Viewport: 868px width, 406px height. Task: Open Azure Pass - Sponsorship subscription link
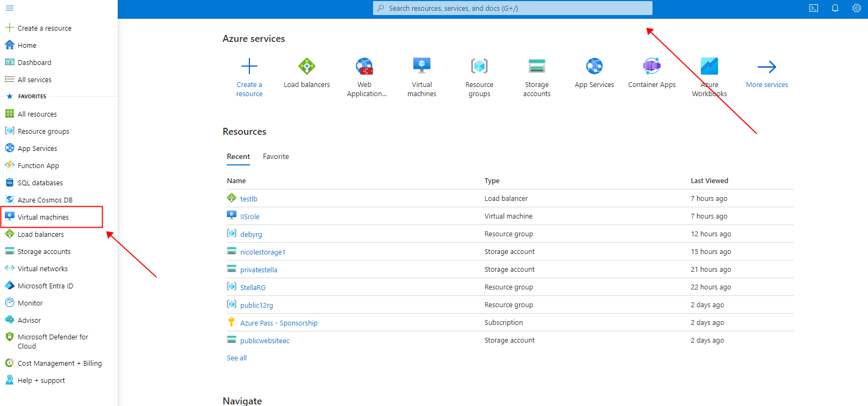[279, 323]
